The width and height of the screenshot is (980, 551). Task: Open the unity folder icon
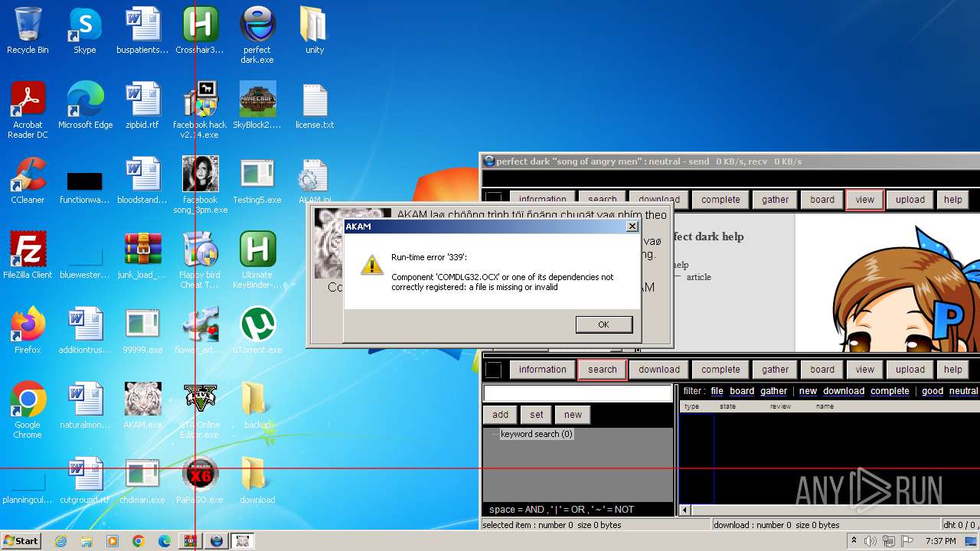coord(315,31)
